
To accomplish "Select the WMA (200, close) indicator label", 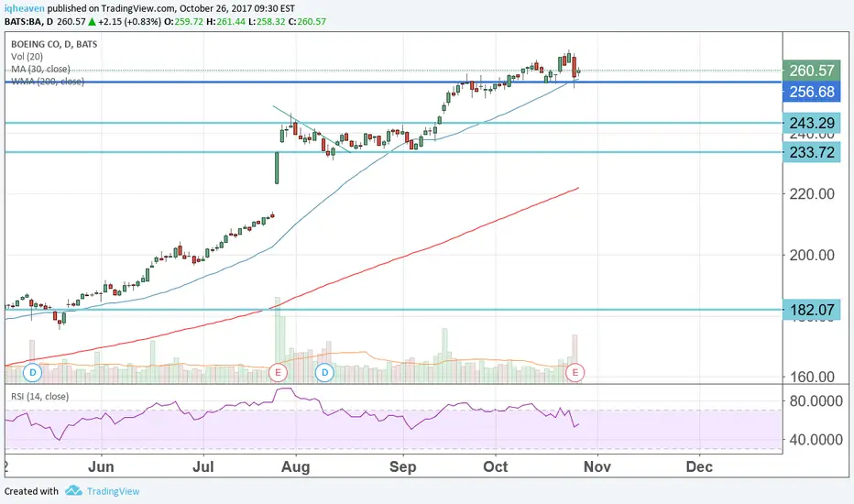I will [48, 82].
